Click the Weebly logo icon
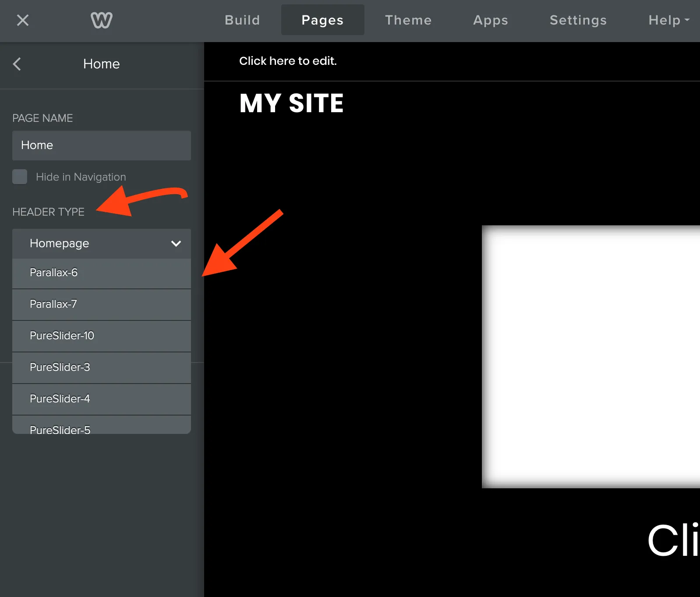This screenshot has width=700, height=597. point(102,20)
